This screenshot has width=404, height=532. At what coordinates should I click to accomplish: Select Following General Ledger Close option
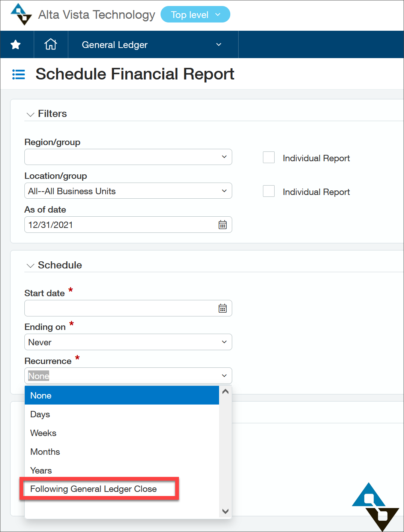93,489
